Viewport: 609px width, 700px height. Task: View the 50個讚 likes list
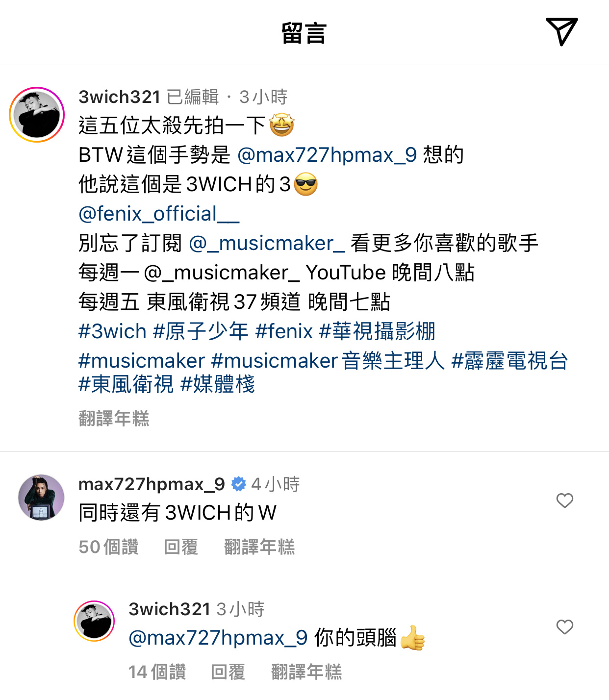pos(108,547)
